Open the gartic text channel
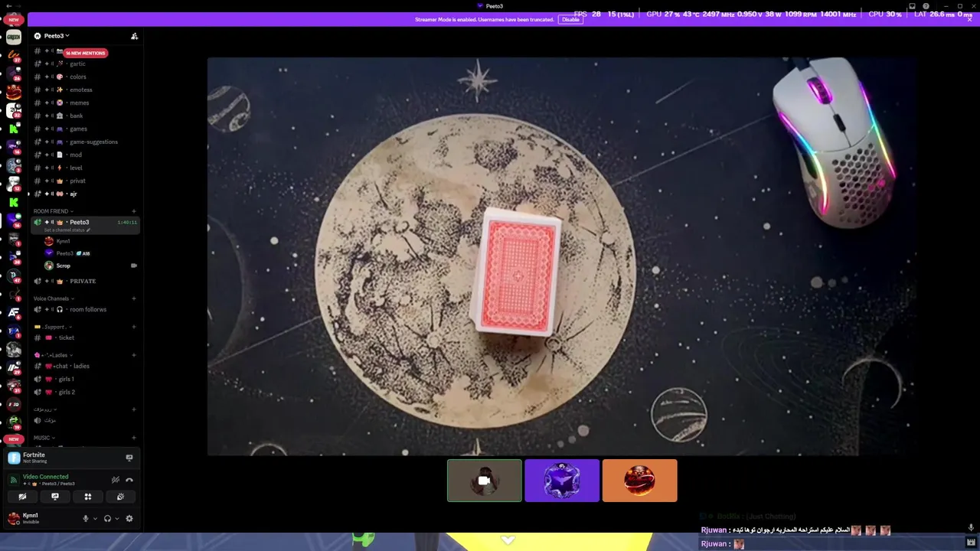Image resolution: width=980 pixels, height=551 pixels. click(x=84, y=64)
